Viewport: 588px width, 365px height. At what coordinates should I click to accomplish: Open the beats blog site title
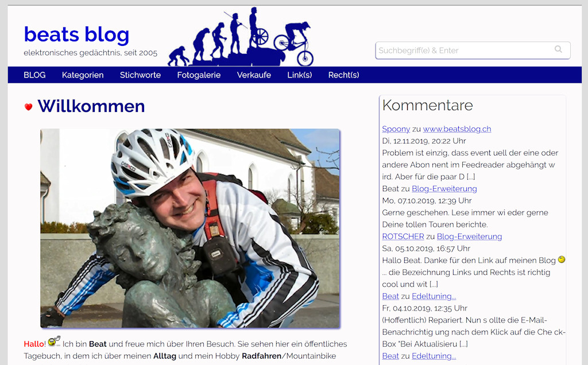pos(76,34)
